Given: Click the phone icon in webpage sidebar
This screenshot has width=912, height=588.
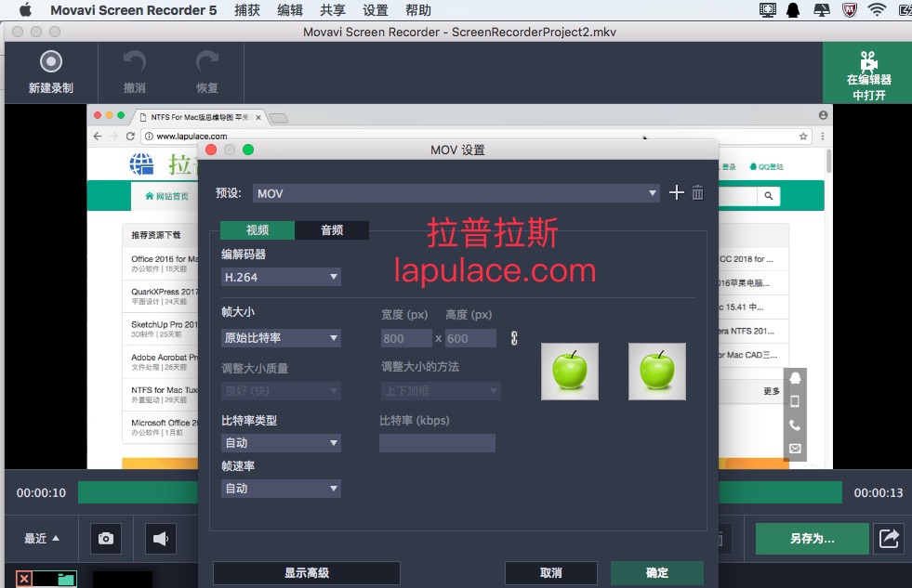Looking at the screenshot, I should [x=795, y=425].
